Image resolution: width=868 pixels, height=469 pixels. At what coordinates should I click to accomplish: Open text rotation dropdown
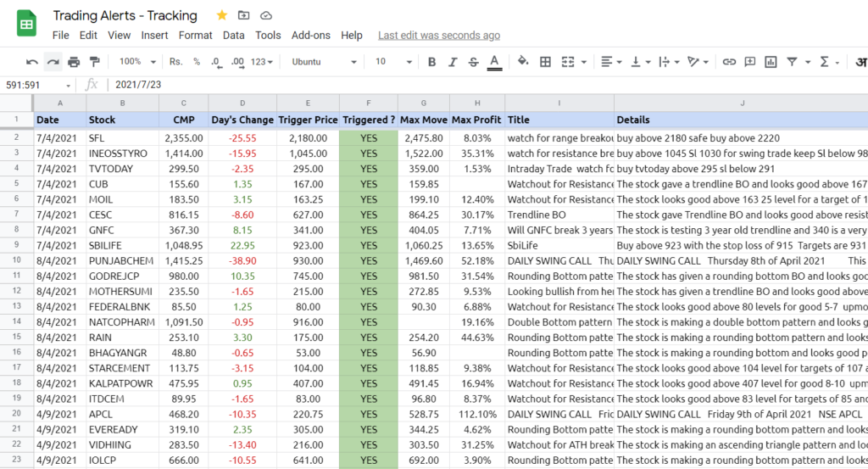tap(698, 62)
